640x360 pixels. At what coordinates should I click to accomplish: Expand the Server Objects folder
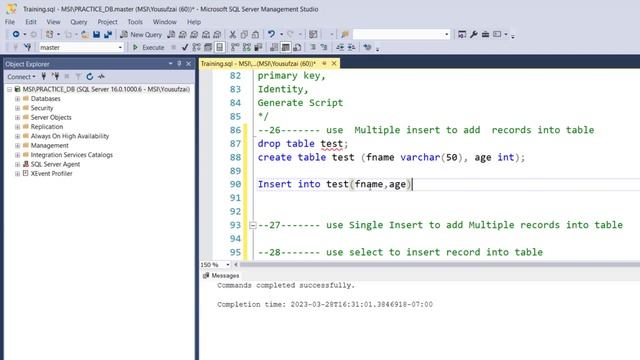[18, 118]
